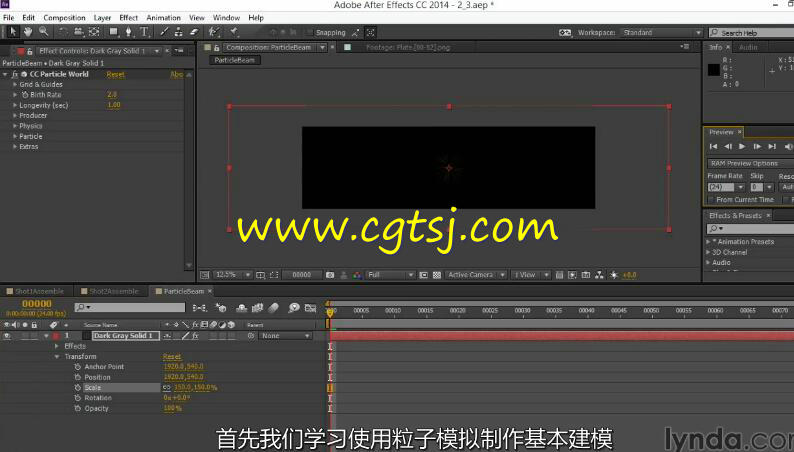
Task: Expand Effects group in timeline layer
Action: (x=57, y=346)
